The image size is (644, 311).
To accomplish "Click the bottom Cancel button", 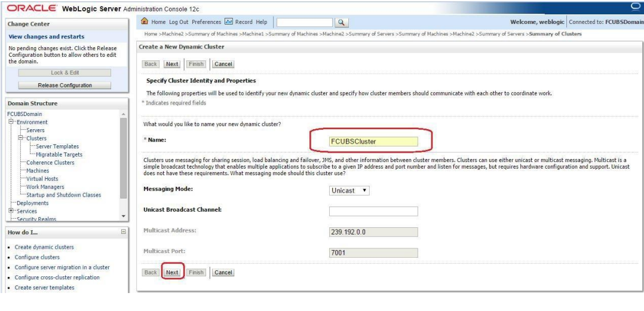I will click(x=223, y=273).
